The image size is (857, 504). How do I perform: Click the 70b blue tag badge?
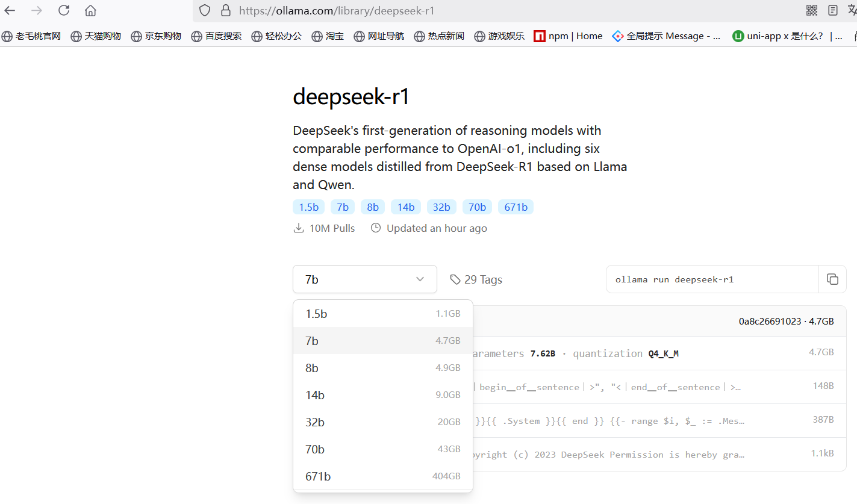(477, 207)
